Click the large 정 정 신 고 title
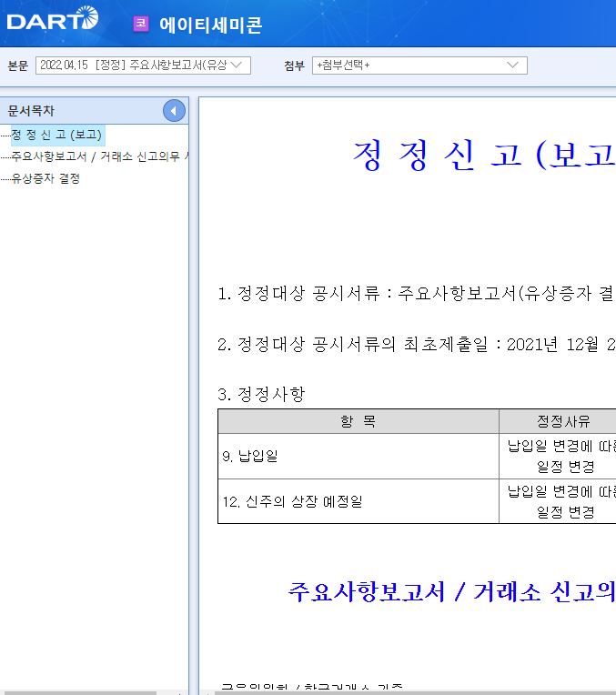This screenshot has height=695, width=616. point(484,156)
